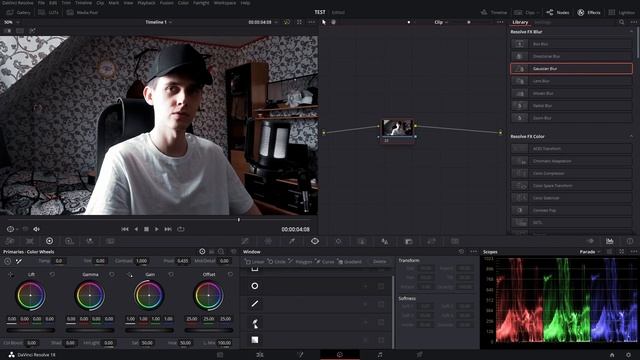640x360 pixels.
Task: Open the Help menu
Action: tap(245, 3)
